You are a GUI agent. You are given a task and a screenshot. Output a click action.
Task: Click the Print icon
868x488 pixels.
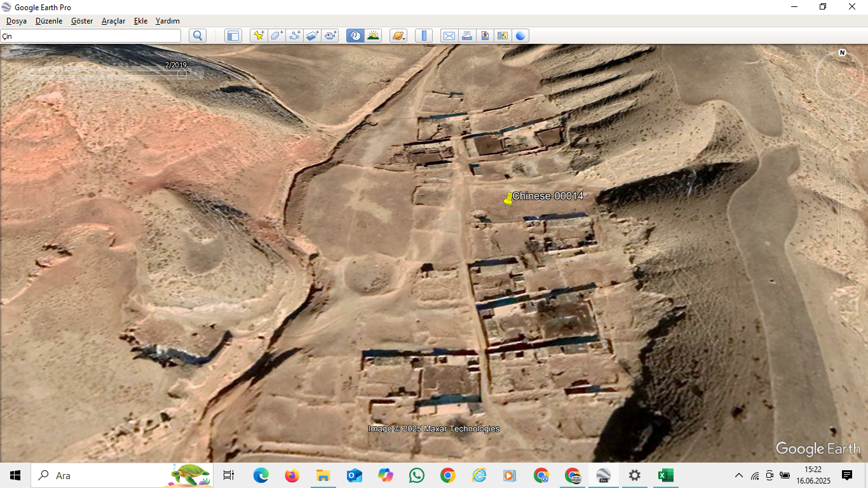click(x=467, y=36)
